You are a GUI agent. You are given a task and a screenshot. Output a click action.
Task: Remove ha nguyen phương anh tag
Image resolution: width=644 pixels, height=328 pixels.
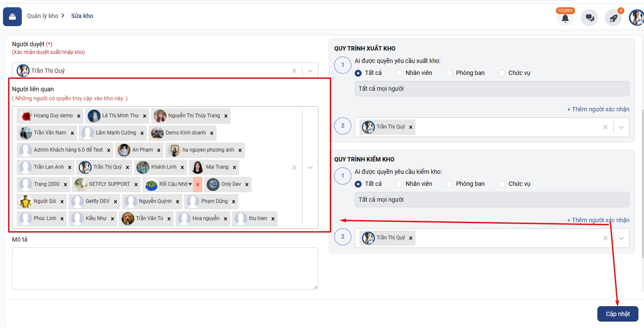point(240,150)
